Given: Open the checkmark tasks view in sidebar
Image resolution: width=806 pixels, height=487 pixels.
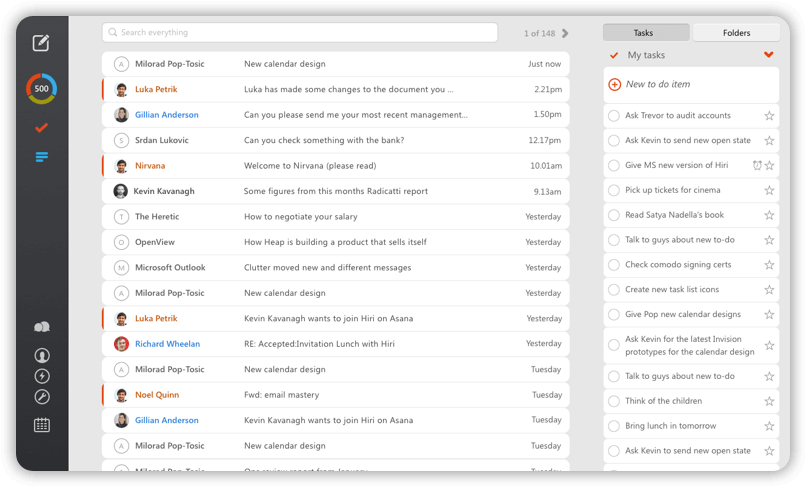Looking at the screenshot, I should coord(41,128).
